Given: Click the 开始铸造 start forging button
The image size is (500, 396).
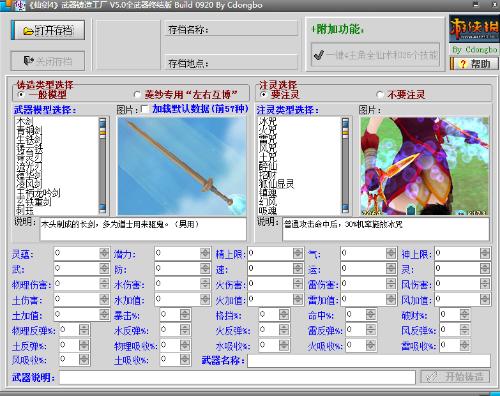Looking at the screenshot, I should pos(455,377).
